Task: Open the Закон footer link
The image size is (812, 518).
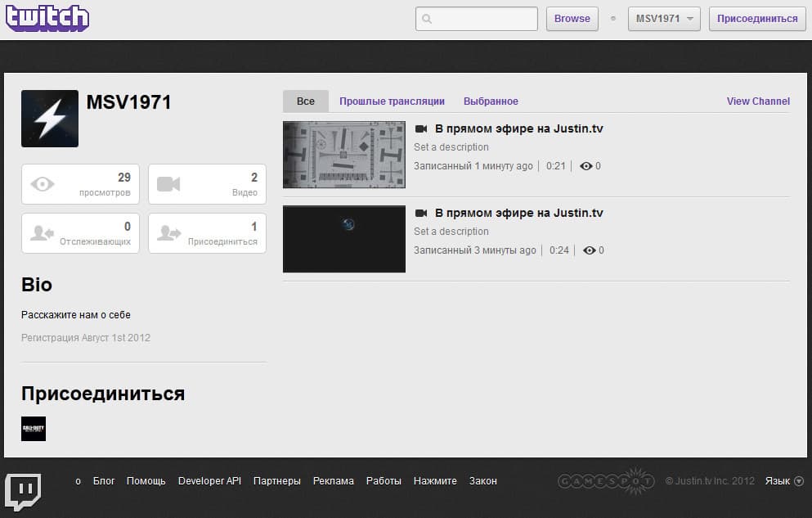Action: click(x=483, y=481)
